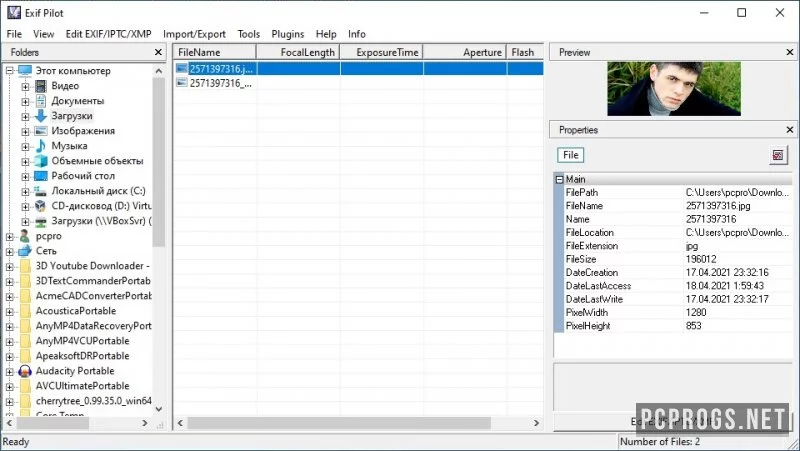Click the Audacity Portable headphones icon

coord(25,371)
